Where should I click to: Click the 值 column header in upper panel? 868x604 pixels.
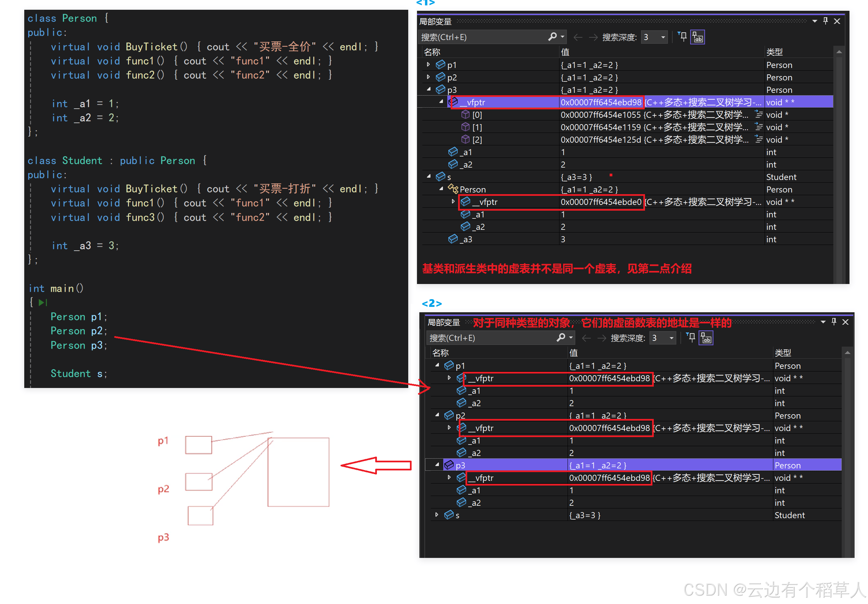565,52
